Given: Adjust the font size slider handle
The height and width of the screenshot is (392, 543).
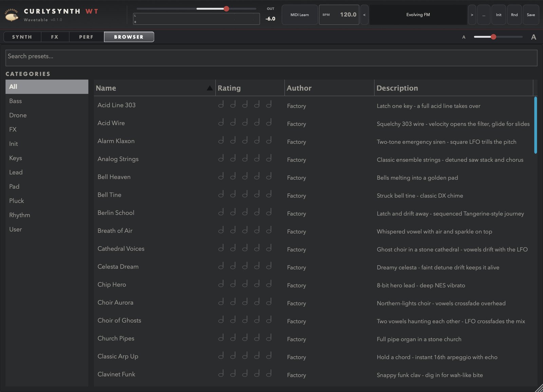Looking at the screenshot, I should point(493,37).
